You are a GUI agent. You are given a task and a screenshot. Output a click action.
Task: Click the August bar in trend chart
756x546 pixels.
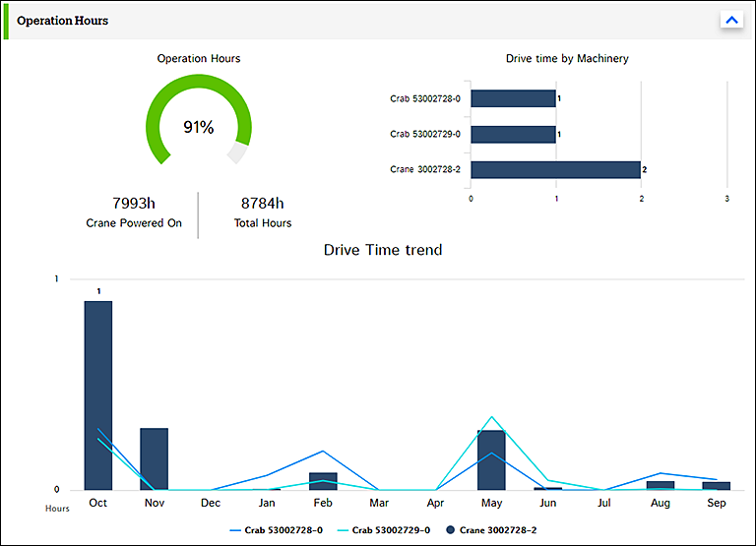tap(661, 485)
